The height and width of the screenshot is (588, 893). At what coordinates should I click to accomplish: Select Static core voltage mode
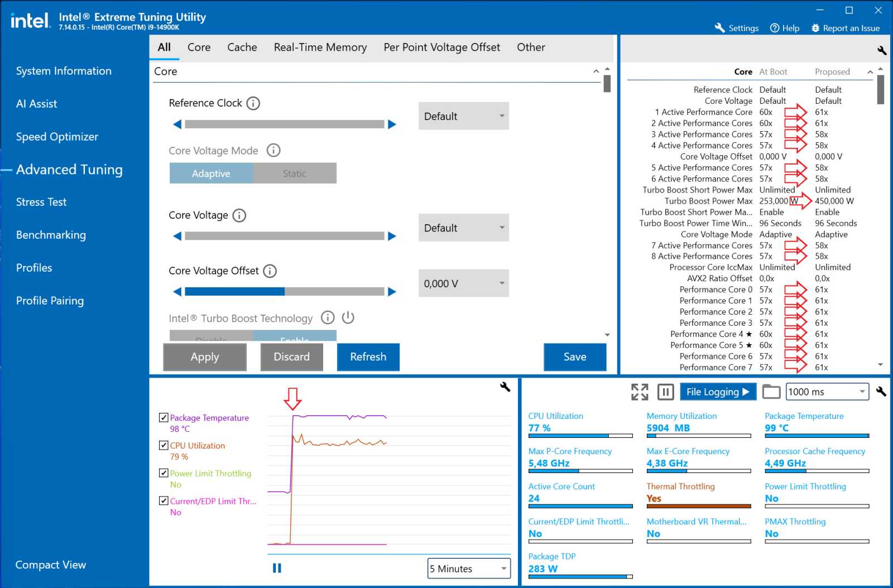(x=295, y=173)
